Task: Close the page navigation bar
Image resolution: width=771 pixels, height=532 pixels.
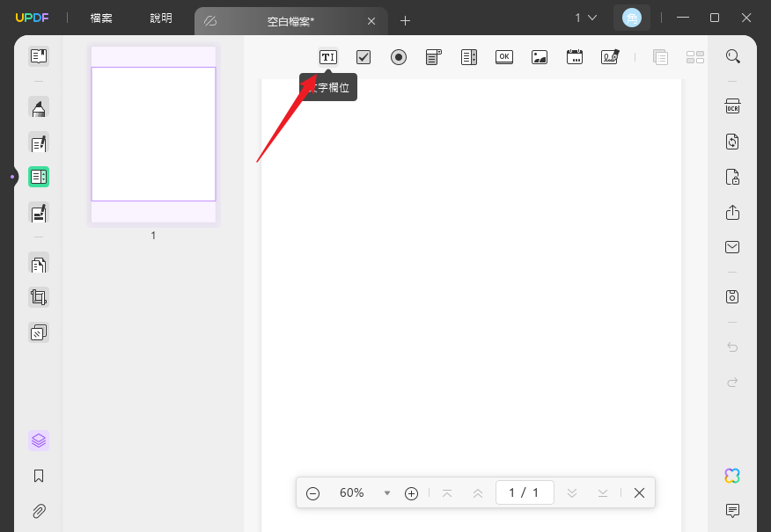Action: pyautogui.click(x=639, y=492)
